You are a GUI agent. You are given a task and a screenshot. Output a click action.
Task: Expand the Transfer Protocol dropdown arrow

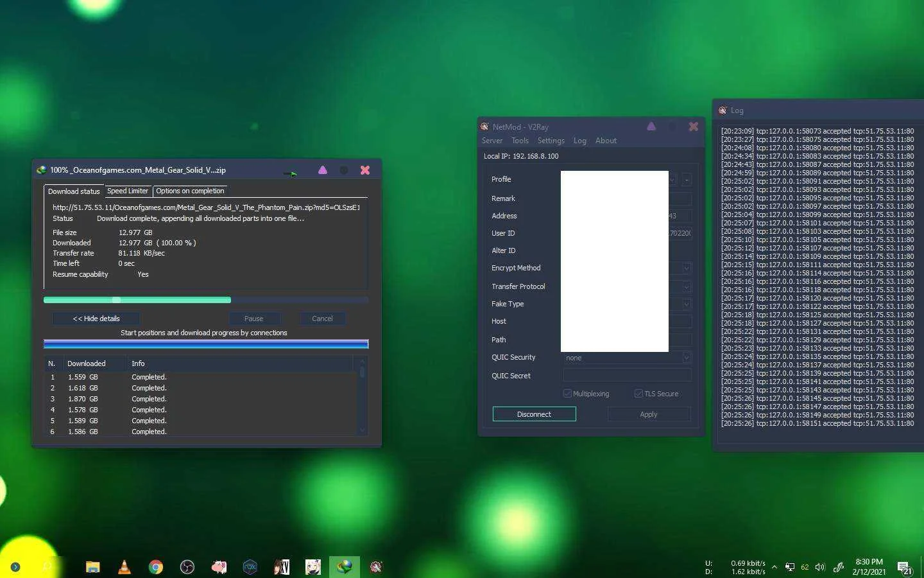687,287
